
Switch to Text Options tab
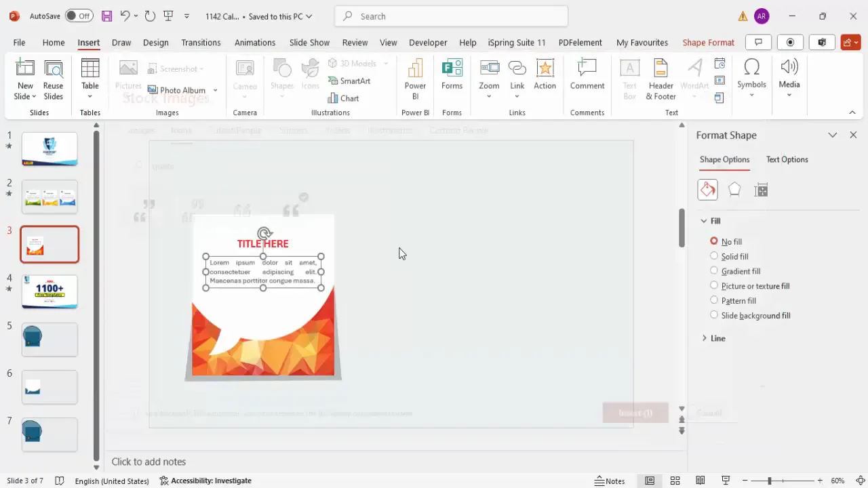pyautogui.click(x=787, y=159)
